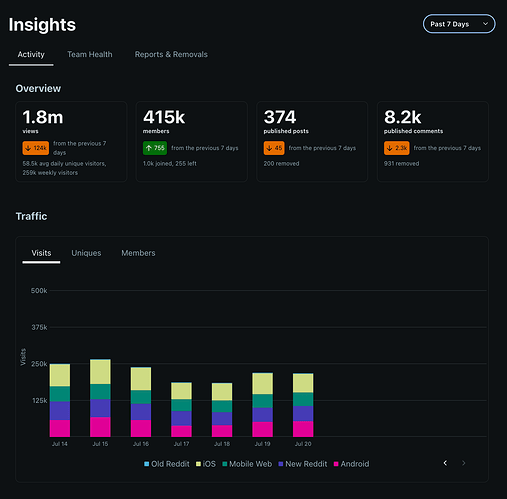Image resolution: width=507 pixels, height=499 pixels.
Task: Click the green 755 members increase badge
Action: [155, 148]
